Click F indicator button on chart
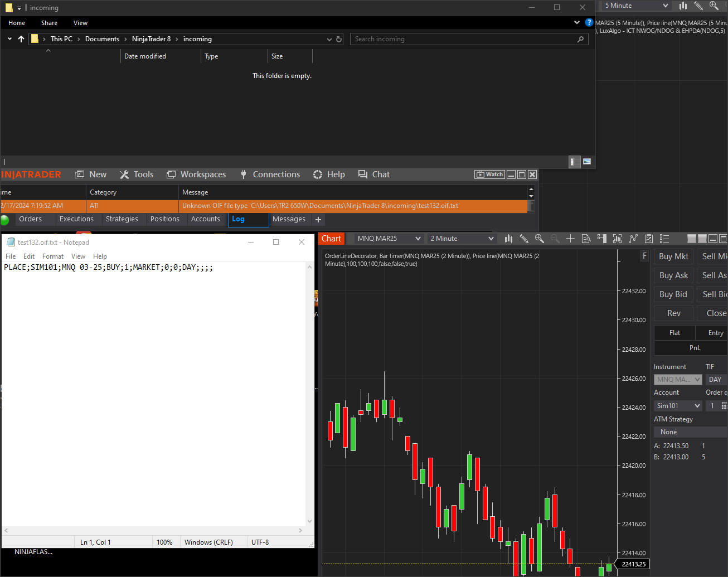Viewport: 728px width, 577px height. [645, 256]
